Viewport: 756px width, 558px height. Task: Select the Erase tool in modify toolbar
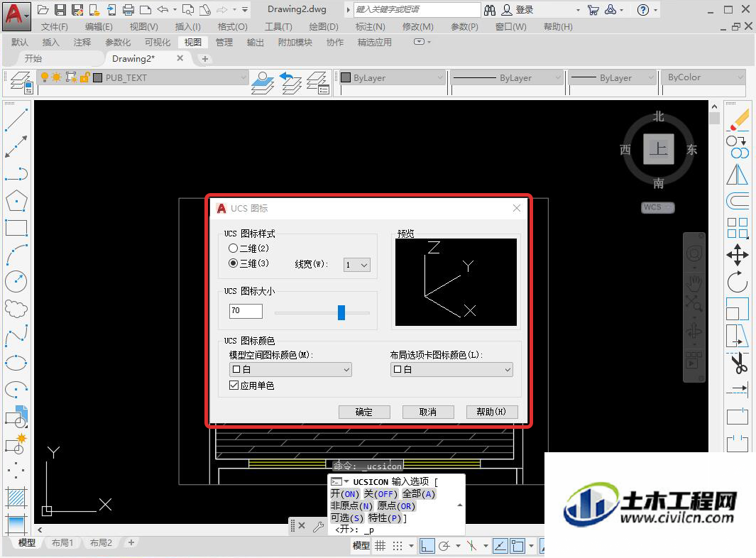click(738, 119)
